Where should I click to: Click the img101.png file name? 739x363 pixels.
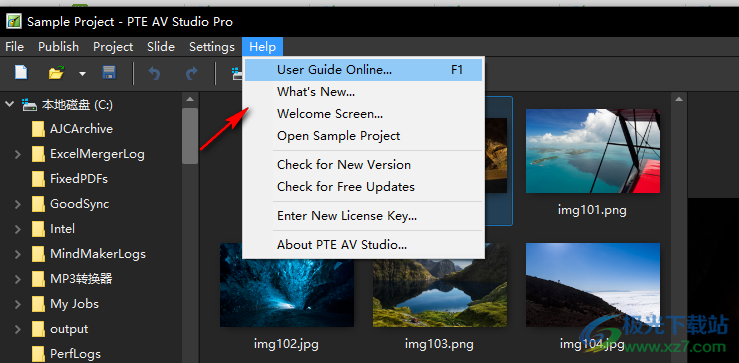coord(592,210)
